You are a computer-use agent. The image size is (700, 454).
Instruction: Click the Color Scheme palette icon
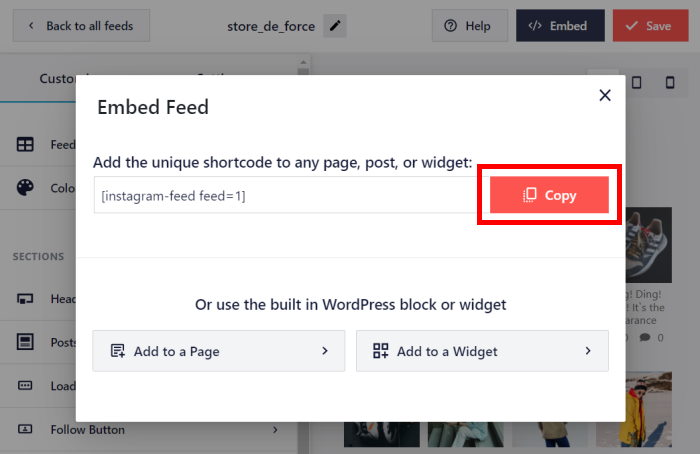(26, 188)
